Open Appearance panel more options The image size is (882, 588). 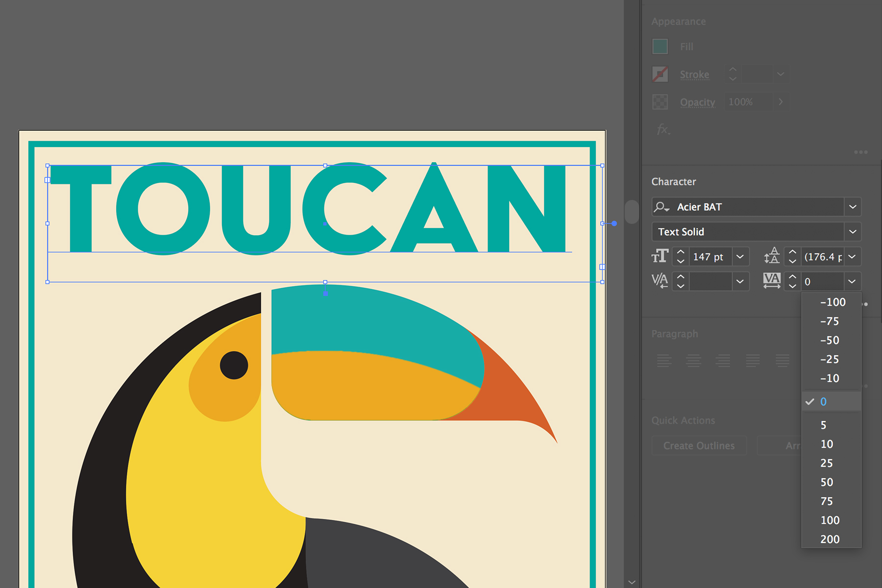(x=860, y=152)
